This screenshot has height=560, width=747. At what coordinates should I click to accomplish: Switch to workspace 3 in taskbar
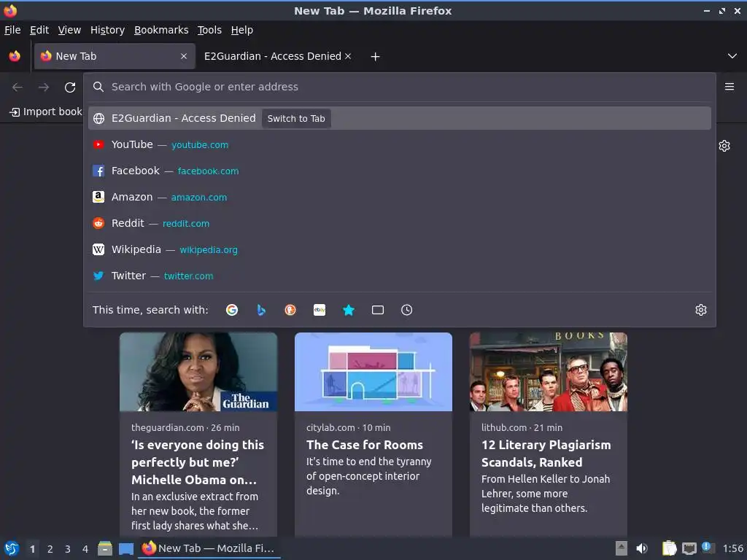coord(68,549)
